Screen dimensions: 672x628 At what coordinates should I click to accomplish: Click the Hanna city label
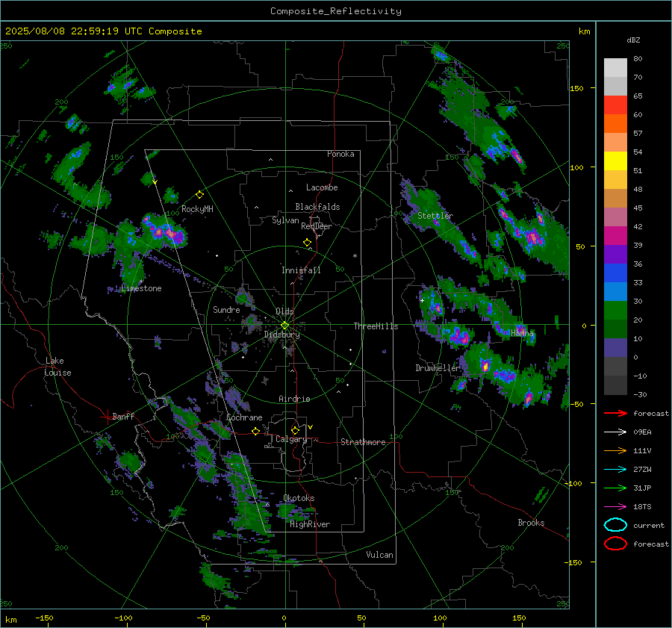(x=522, y=333)
